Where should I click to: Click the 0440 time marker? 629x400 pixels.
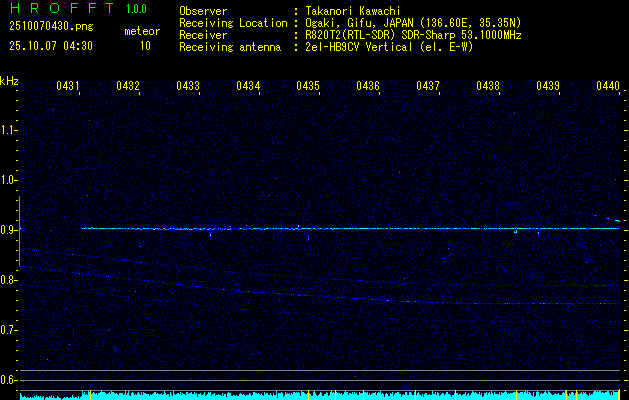coord(608,87)
